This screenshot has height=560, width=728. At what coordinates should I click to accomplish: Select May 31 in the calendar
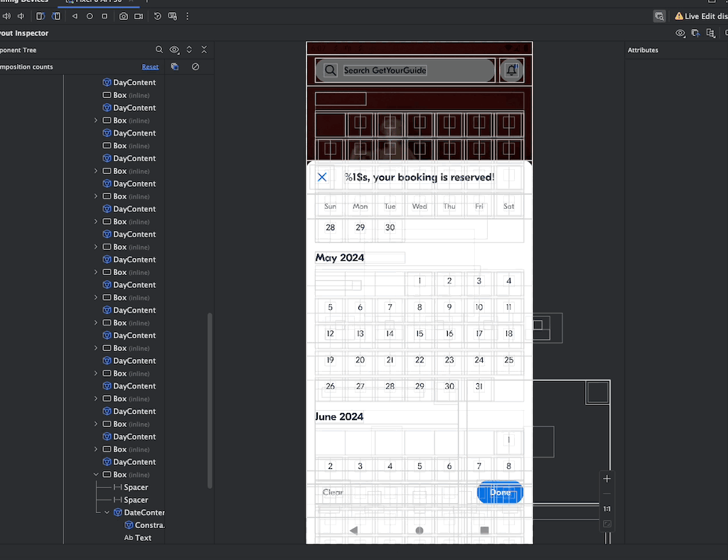(x=479, y=387)
